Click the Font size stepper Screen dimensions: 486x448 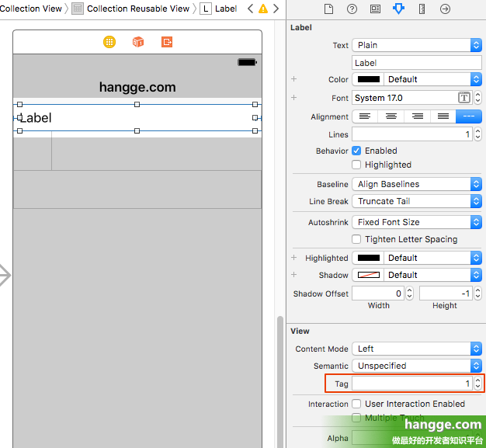pyautogui.click(x=477, y=98)
